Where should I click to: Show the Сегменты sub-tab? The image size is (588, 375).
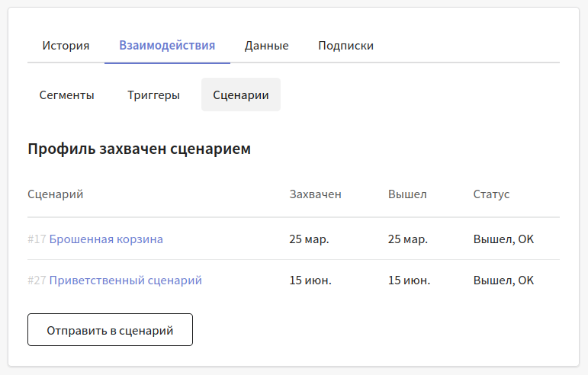pos(67,95)
